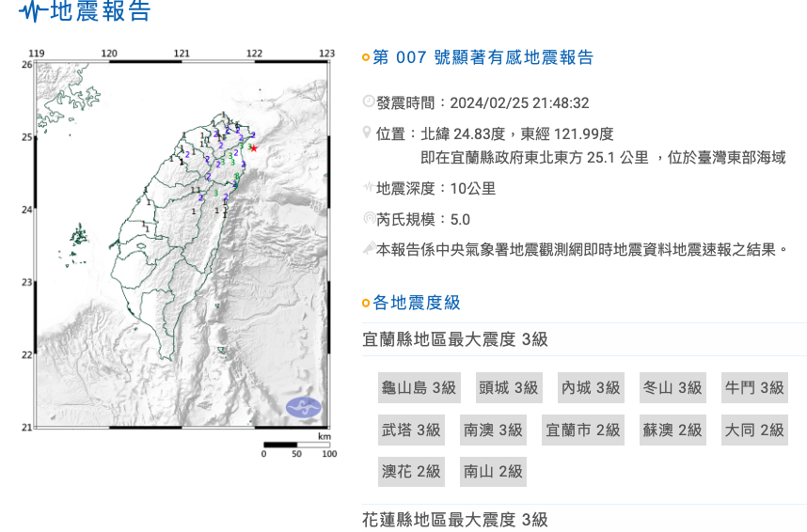Viewport: 807px width, 532px height.
Task: Click the 地震報告 page title
Action: click(101, 10)
